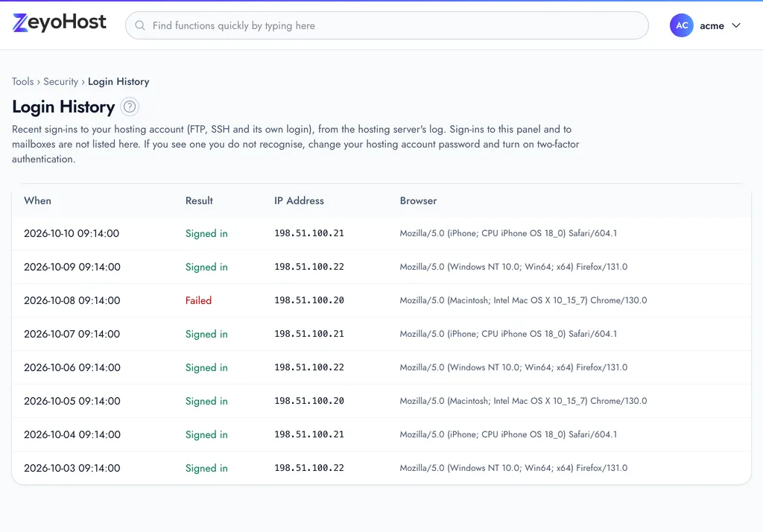Click Signed in for 2026-10-06 row
Viewport: 763px width, 532px height.
tap(206, 368)
